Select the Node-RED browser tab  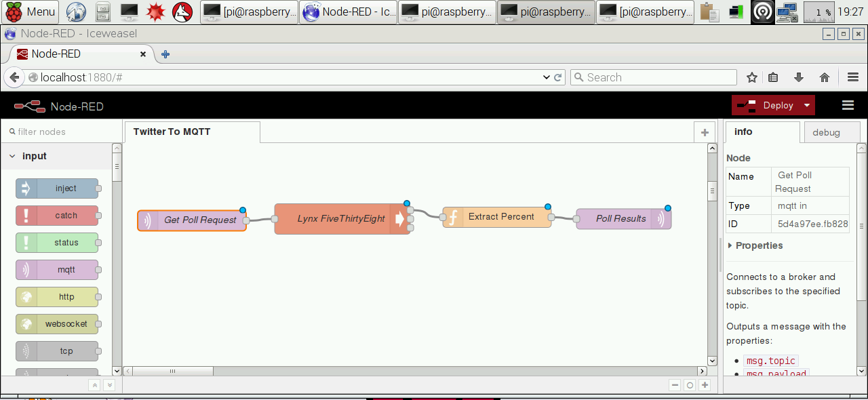81,54
